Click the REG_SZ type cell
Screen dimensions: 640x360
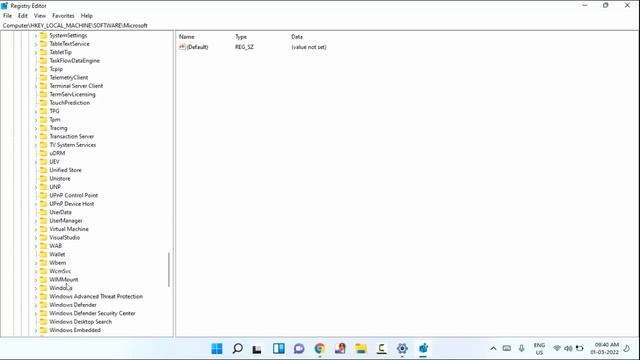tap(244, 47)
